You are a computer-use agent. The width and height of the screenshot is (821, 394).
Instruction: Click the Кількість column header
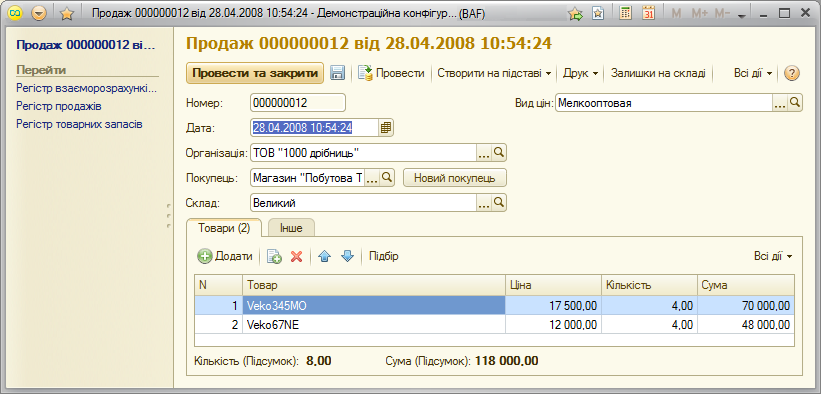click(x=649, y=285)
